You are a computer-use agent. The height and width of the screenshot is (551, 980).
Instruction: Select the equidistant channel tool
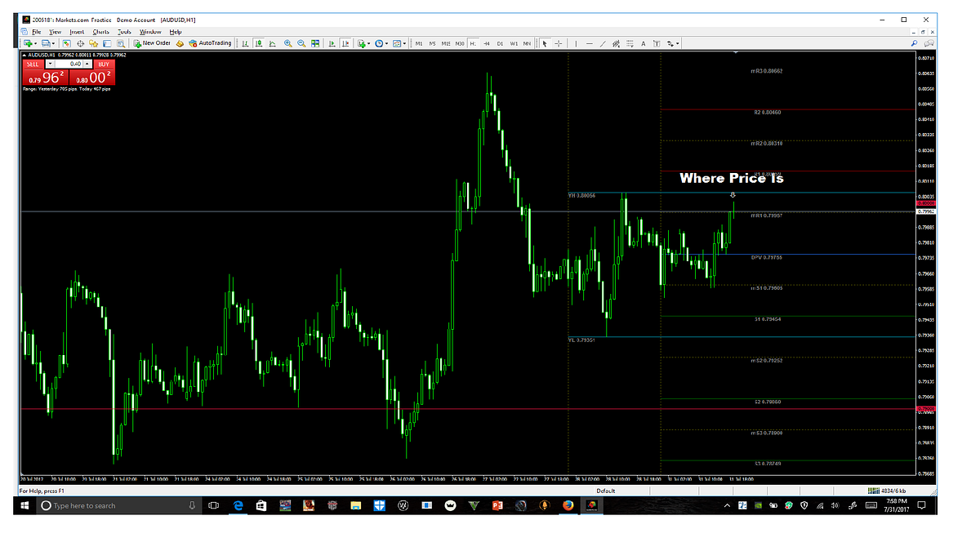tap(616, 43)
